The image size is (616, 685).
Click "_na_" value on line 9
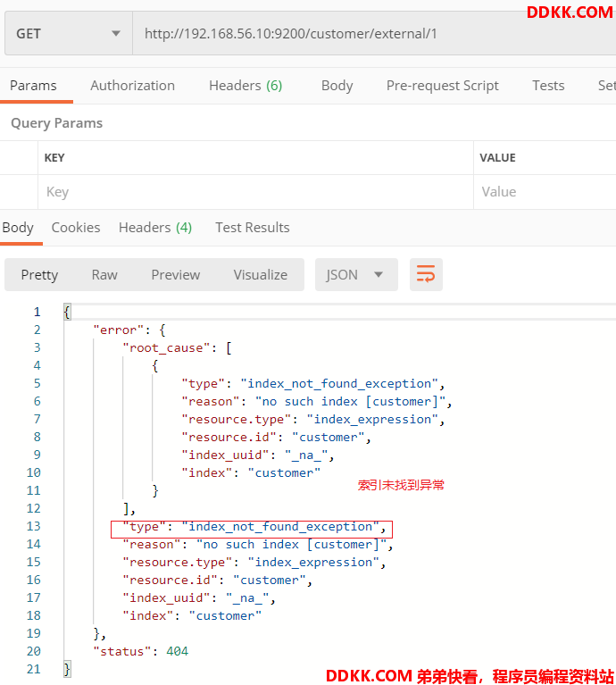click(306, 455)
